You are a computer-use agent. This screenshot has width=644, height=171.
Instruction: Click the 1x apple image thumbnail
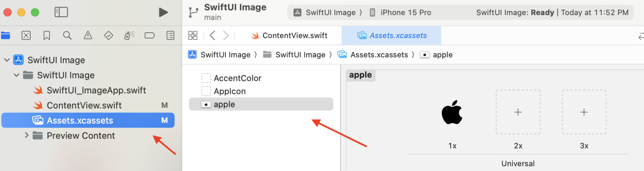pyautogui.click(x=452, y=113)
